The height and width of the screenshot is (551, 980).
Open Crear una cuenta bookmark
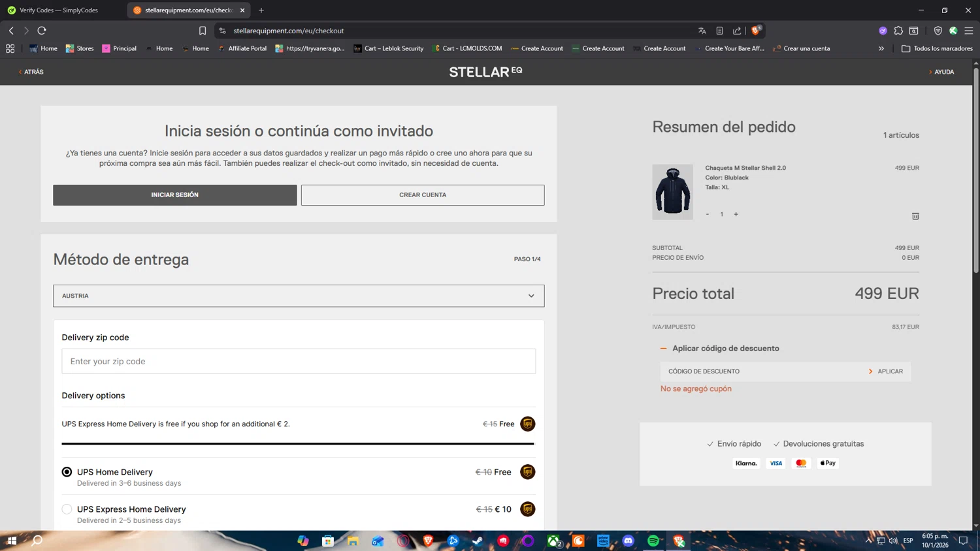[802, 48]
